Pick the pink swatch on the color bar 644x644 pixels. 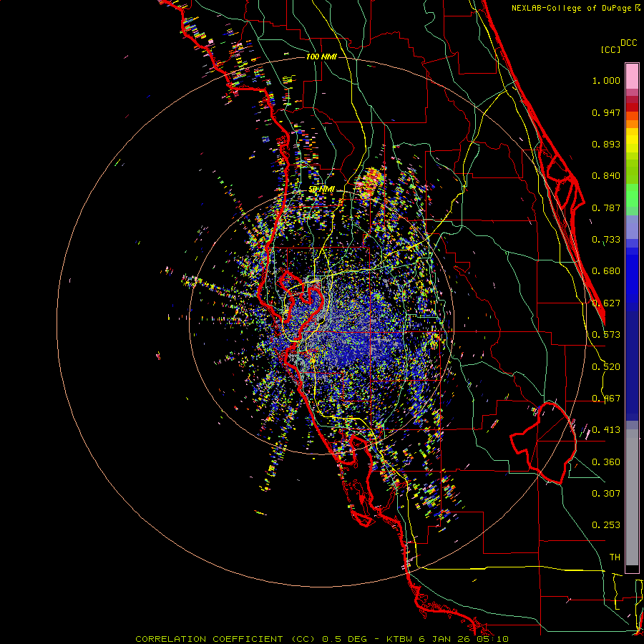[x=632, y=76]
